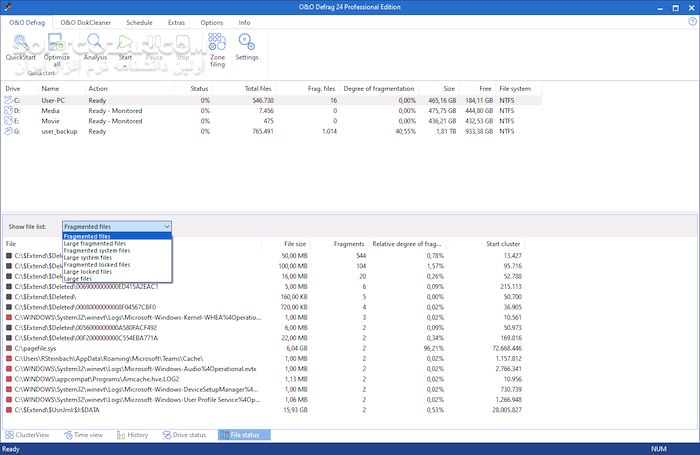The width and height of the screenshot is (700, 455).
Task: Show the History view tab
Action: pos(133,434)
